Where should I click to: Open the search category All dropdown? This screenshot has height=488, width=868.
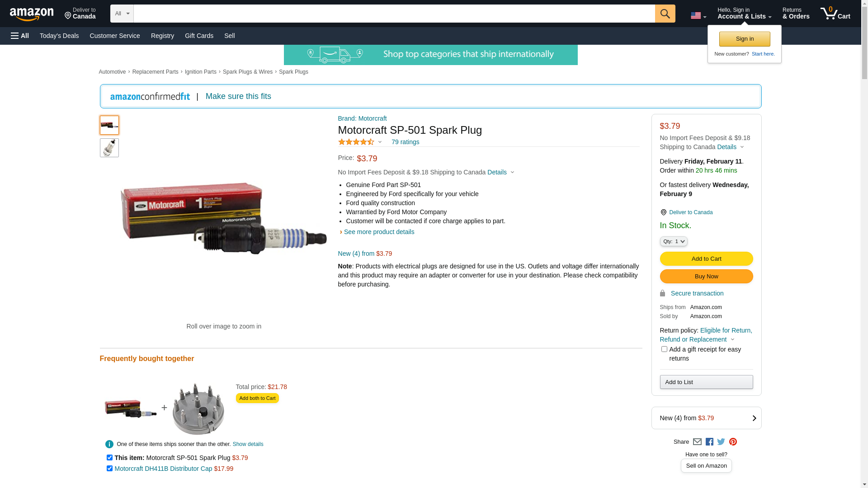click(122, 14)
